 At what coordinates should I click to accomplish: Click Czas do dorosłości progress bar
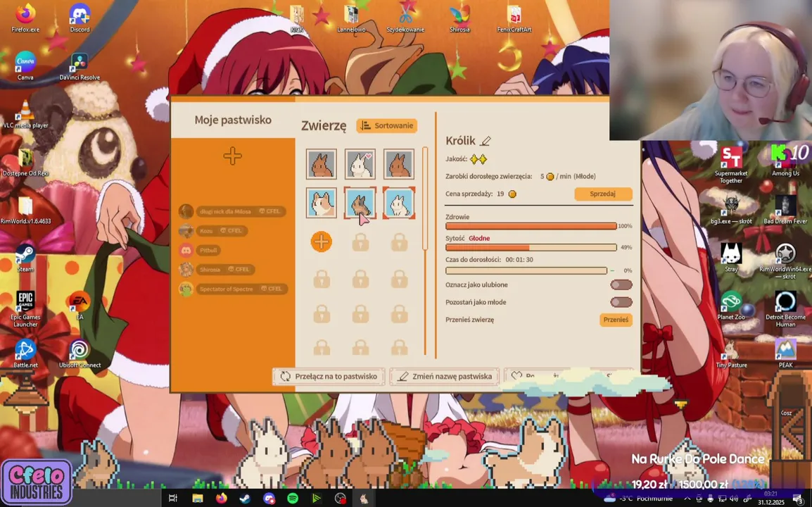pos(526,270)
